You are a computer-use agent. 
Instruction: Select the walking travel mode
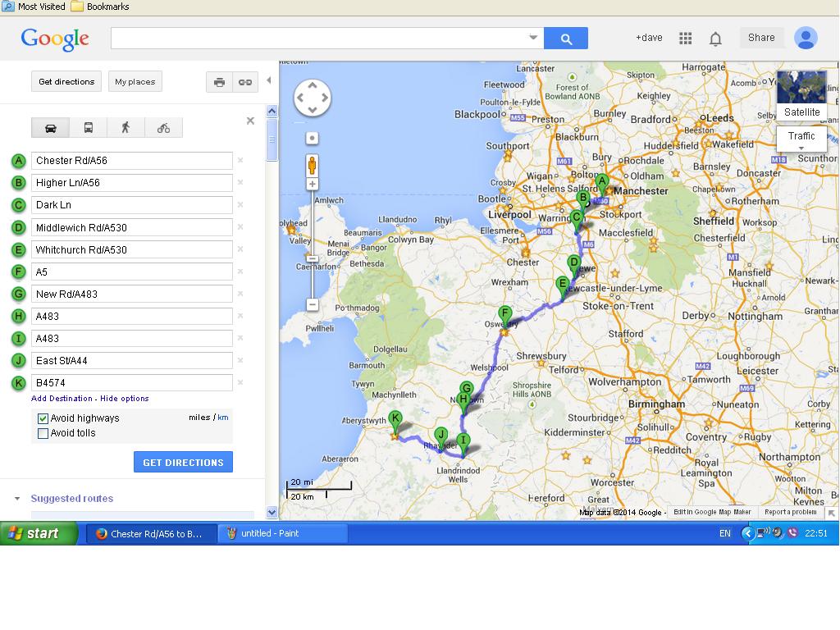pyautogui.click(x=126, y=128)
